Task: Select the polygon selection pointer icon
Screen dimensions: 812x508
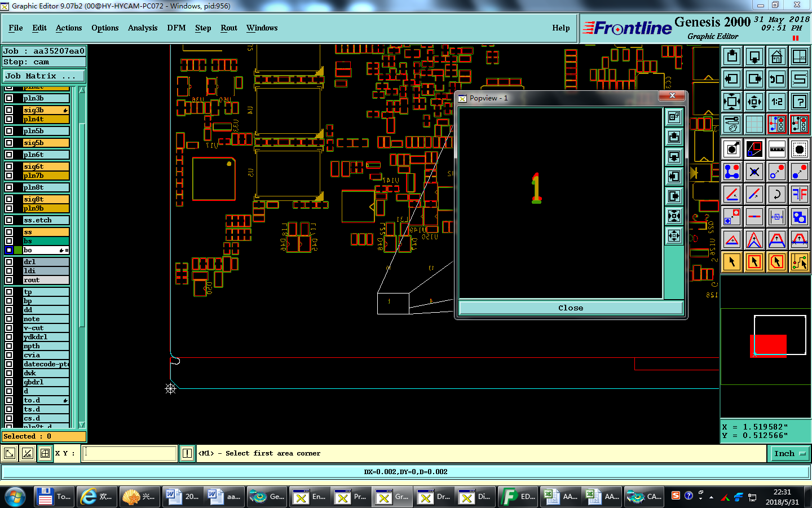Action: pyautogui.click(x=777, y=262)
